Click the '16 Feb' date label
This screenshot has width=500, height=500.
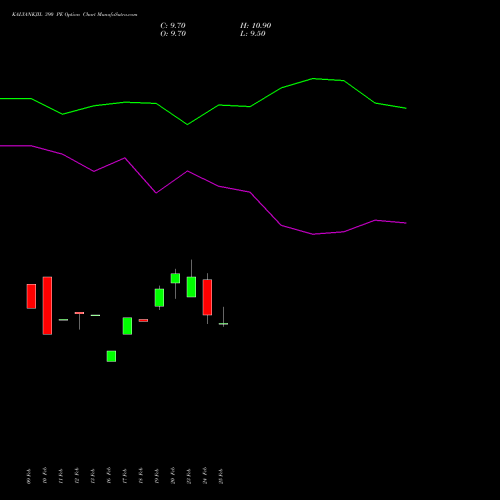point(109,476)
